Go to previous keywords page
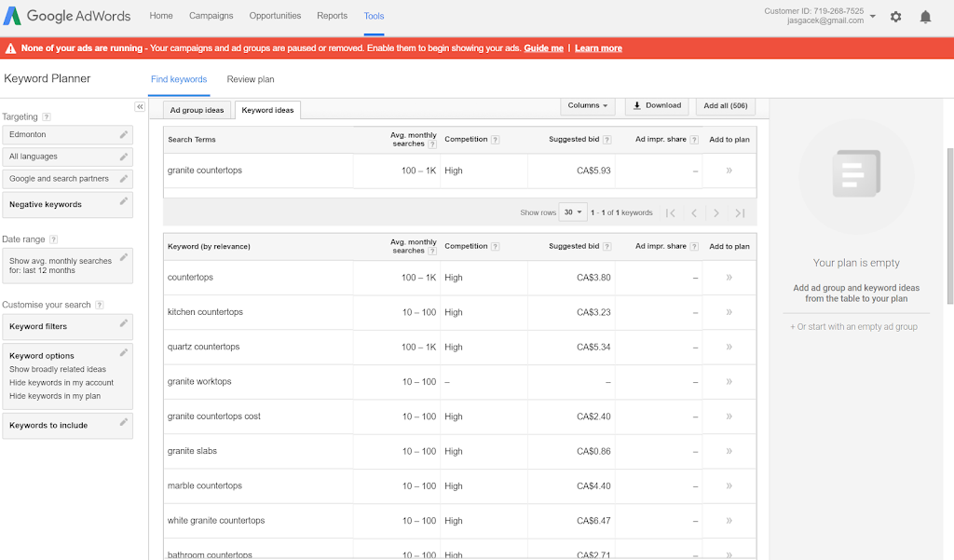This screenshot has width=954, height=560. point(693,213)
